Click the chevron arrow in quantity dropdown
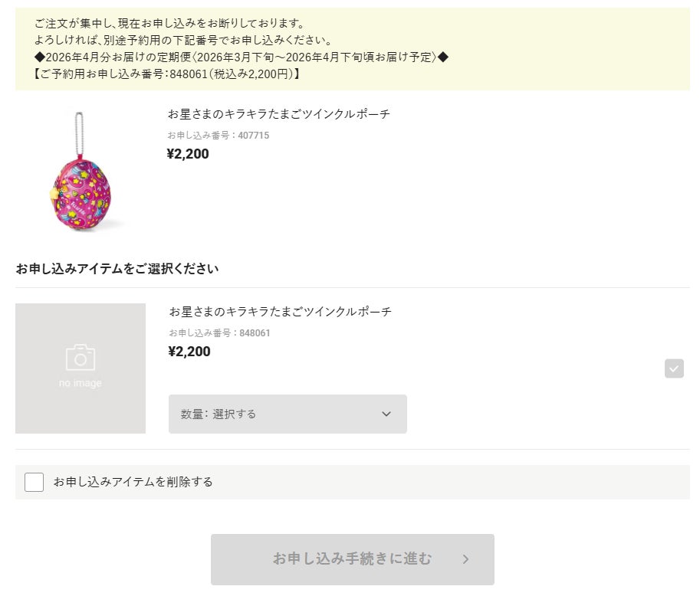Screen dimensions: 700x596 (x=386, y=414)
